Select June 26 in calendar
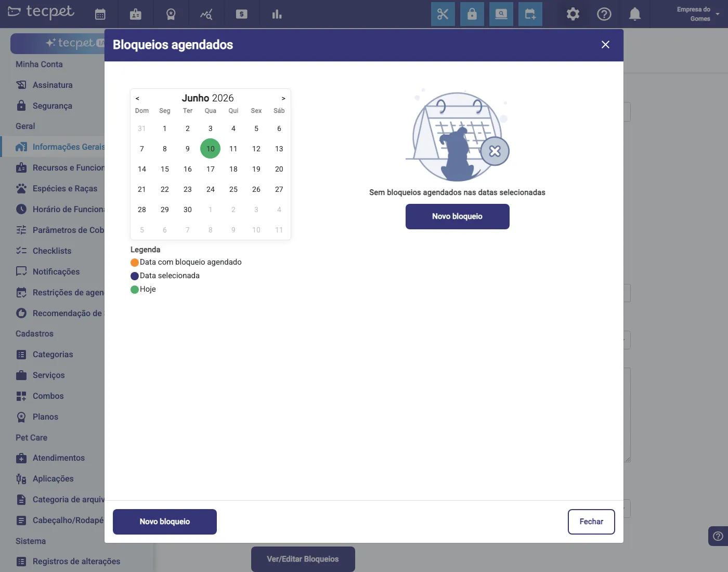The height and width of the screenshot is (572, 728). [256, 189]
